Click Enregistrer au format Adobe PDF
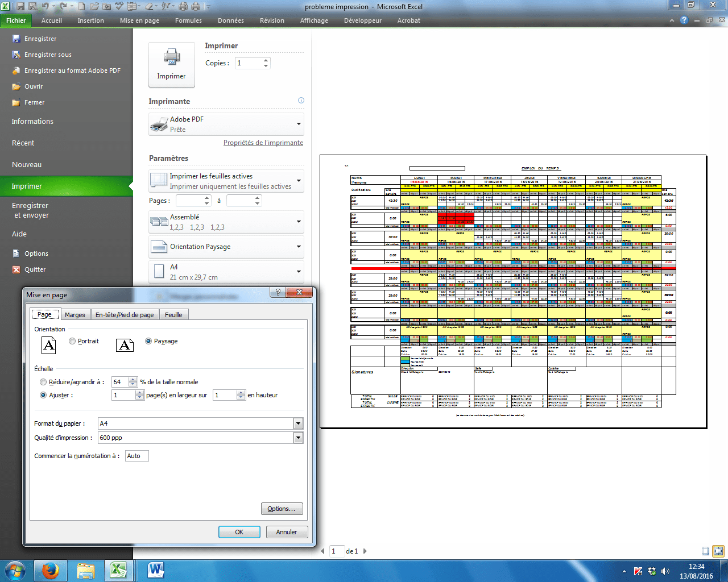The width and height of the screenshot is (728, 582). click(72, 70)
